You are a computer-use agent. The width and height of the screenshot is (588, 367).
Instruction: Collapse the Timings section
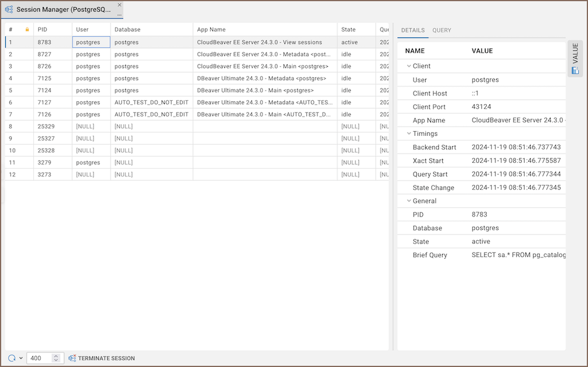click(x=408, y=134)
